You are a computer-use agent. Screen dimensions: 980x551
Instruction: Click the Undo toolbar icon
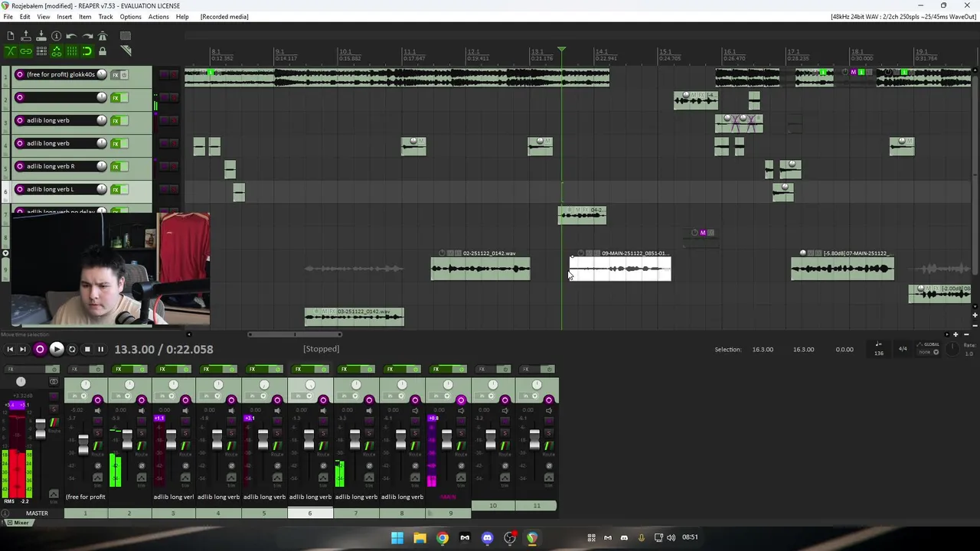point(71,36)
